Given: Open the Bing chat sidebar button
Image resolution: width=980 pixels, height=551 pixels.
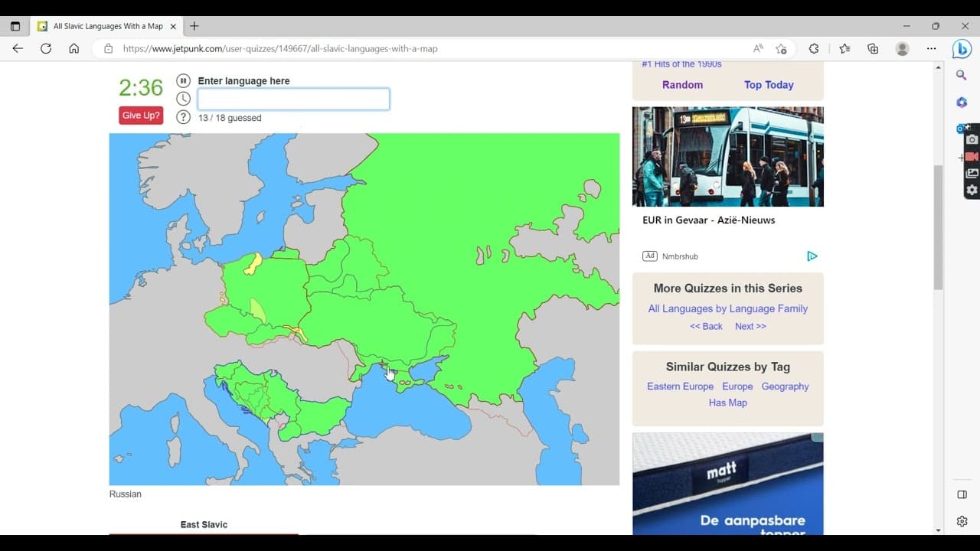Looking at the screenshot, I should (962, 49).
